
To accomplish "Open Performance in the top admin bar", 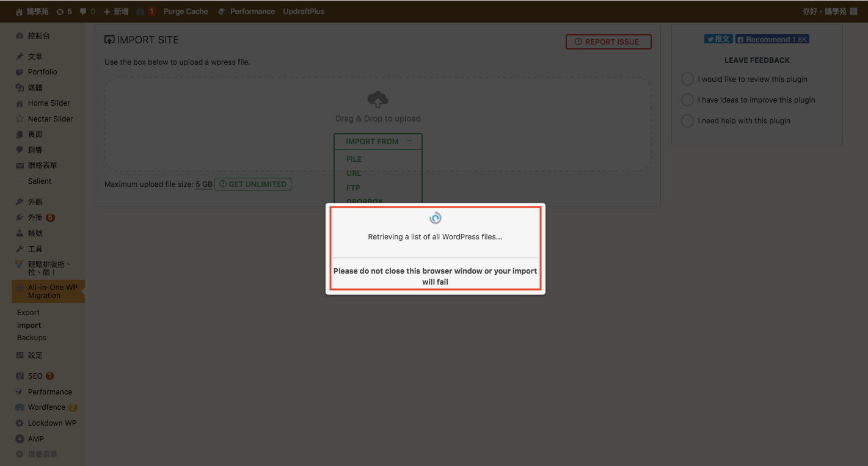I will pos(246,12).
